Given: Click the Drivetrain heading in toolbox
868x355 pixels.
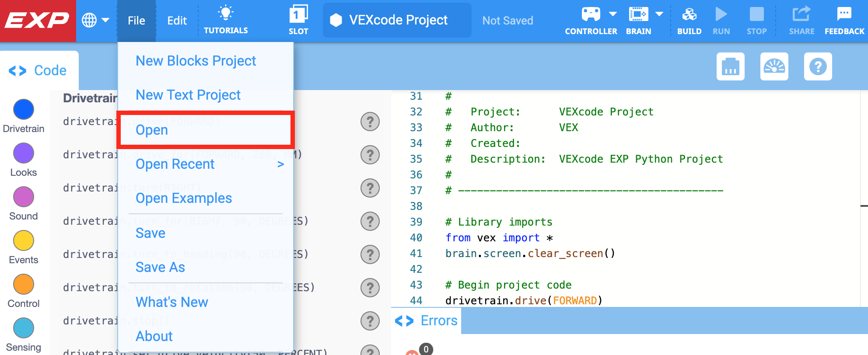Looking at the screenshot, I should (x=90, y=98).
